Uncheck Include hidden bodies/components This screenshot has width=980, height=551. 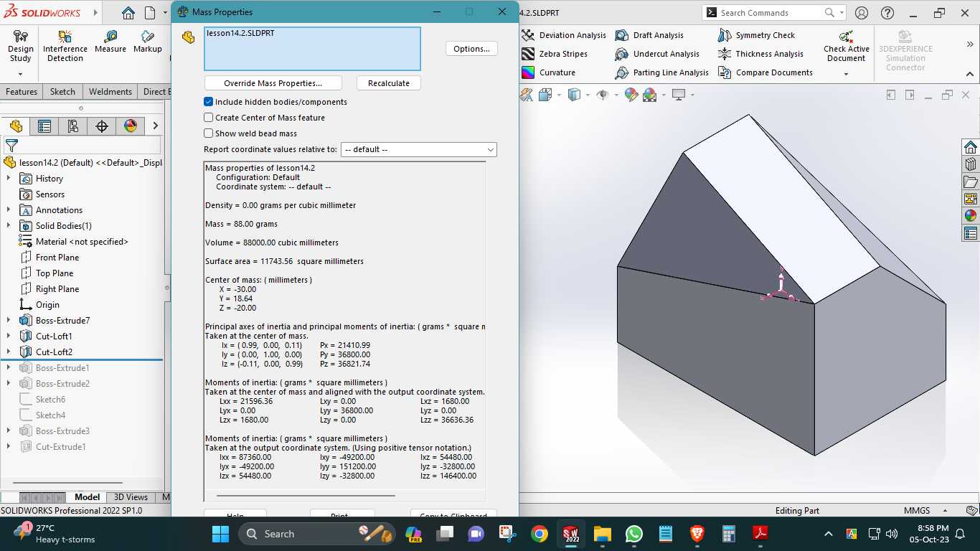pos(209,102)
